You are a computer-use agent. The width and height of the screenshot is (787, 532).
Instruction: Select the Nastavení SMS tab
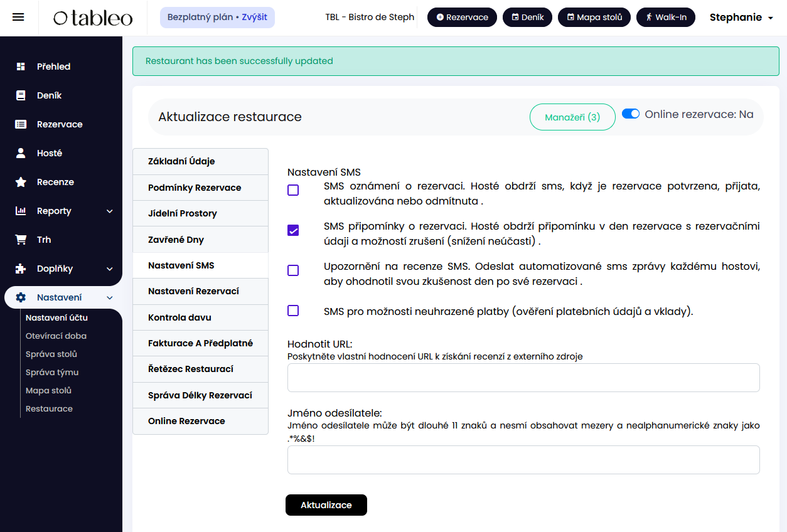pyautogui.click(x=200, y=265)
